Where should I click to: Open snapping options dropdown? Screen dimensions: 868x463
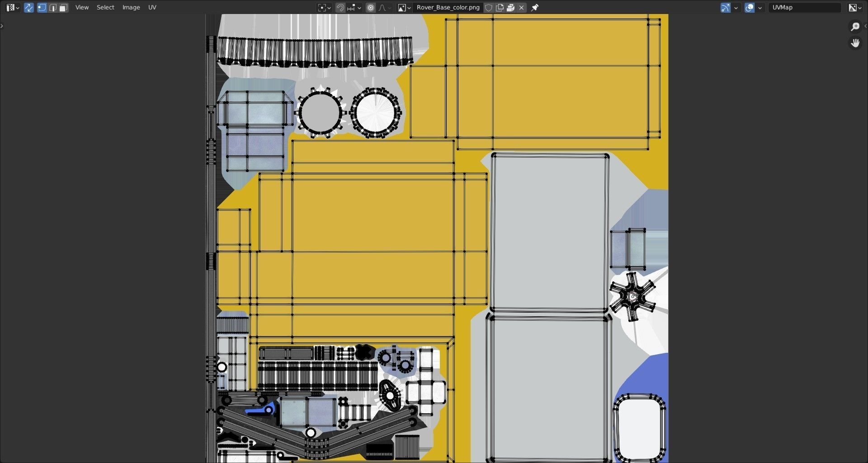click(354, 7)
